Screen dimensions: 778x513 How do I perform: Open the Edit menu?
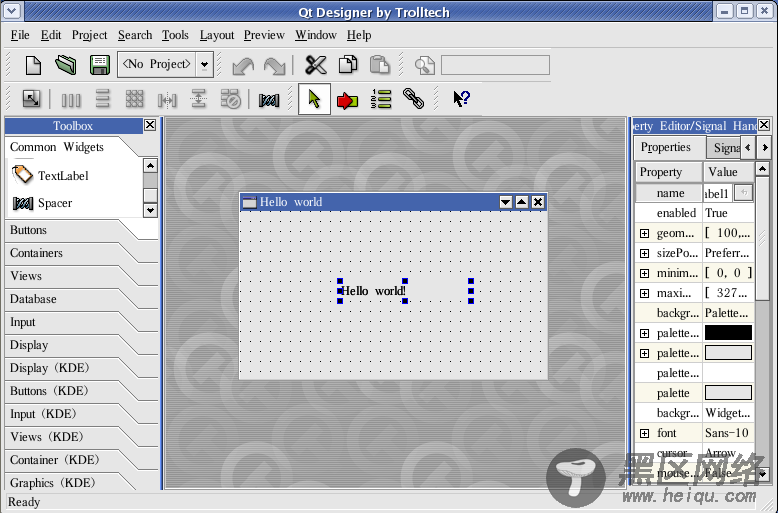tap(51, 35)
